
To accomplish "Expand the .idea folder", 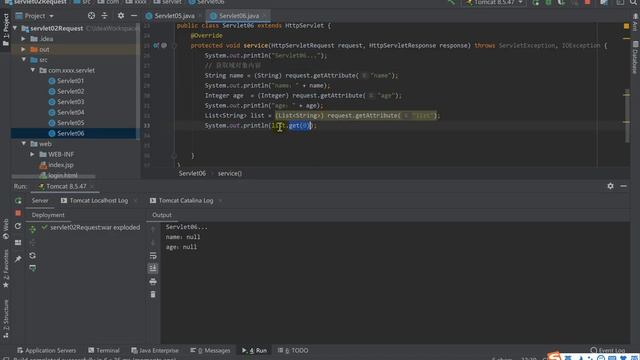I will tap(23, 39).
